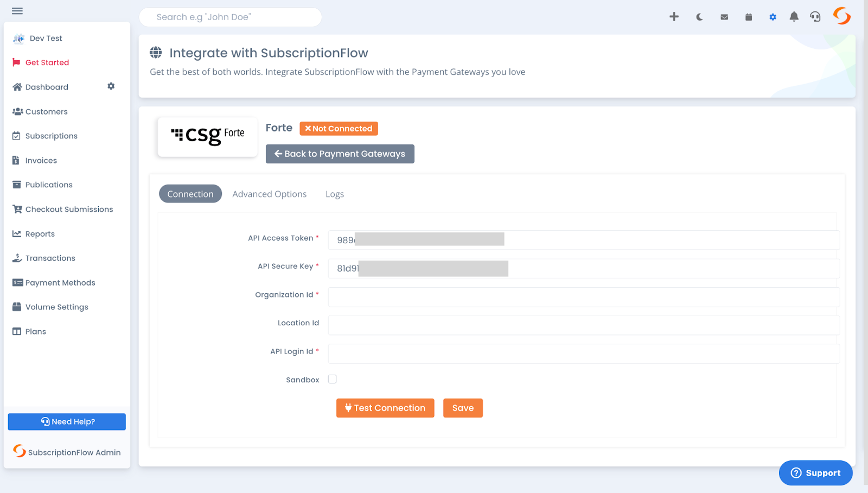Viewport: 868px width, 493px height.
Task: Open the settings gear in the top bar
Action: 773,17
